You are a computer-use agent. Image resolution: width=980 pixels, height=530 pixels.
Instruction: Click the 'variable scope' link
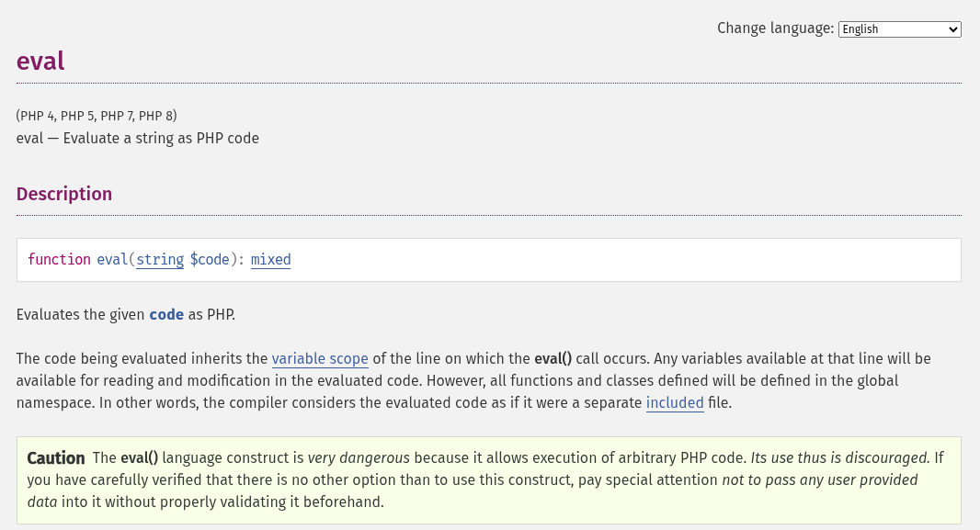(x=320, y=359)
